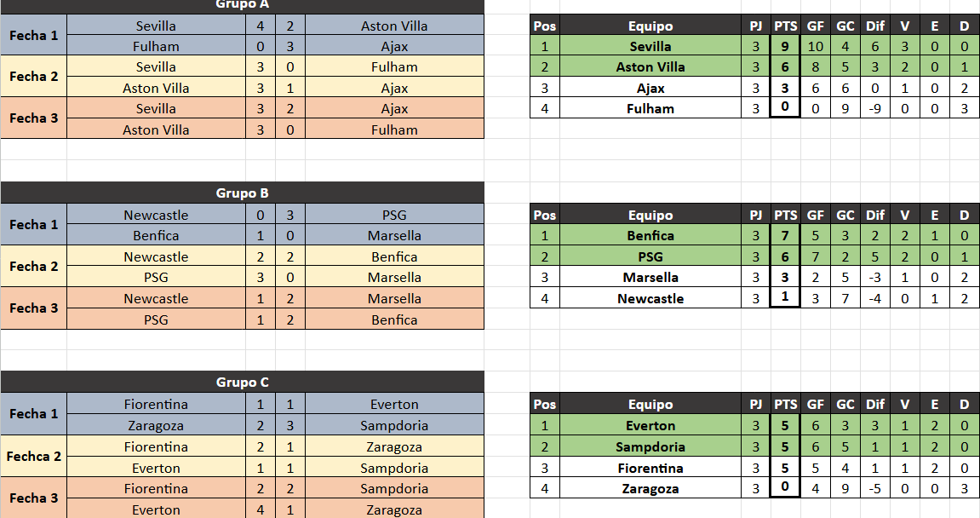Select the Fecha 3 label in Grupo B
The height and width of the screenshot is (518, 980).
tap(33, 308)
